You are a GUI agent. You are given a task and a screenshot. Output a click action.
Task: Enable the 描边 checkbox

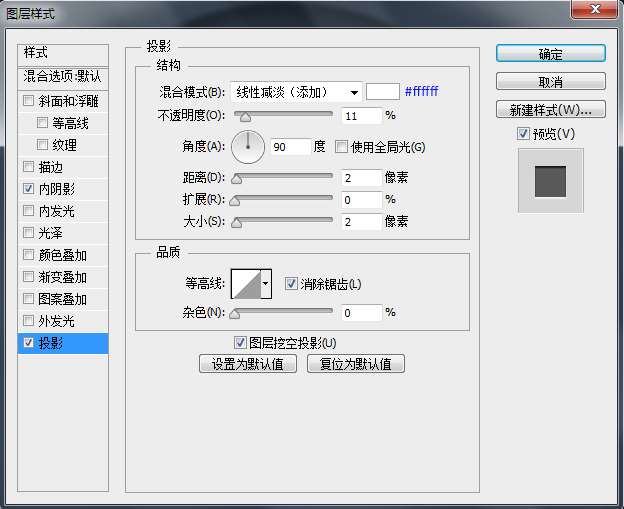point(28,166)
